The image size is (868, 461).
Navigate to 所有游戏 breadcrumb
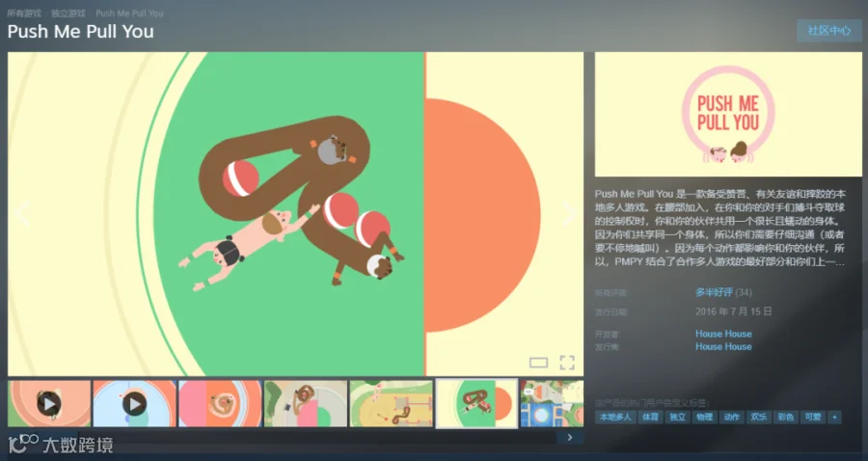tap(24, 13)
